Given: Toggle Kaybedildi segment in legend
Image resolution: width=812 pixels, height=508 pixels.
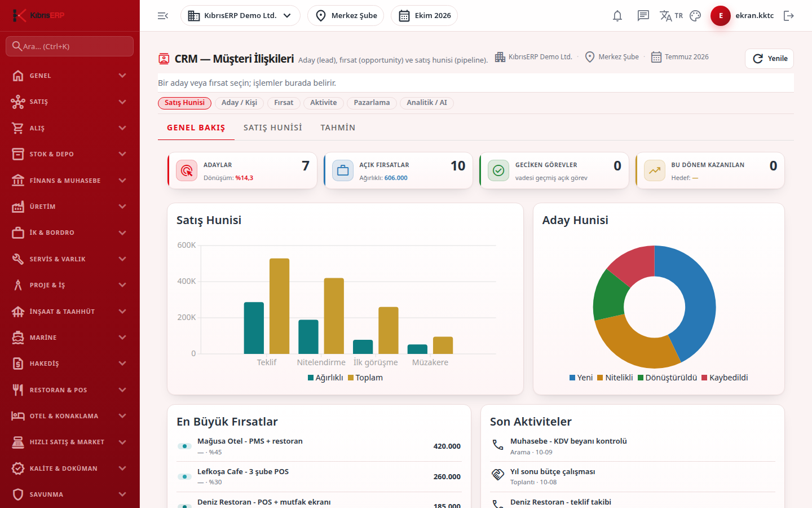Looking at the screenshot, I should (x=725, y=378).
